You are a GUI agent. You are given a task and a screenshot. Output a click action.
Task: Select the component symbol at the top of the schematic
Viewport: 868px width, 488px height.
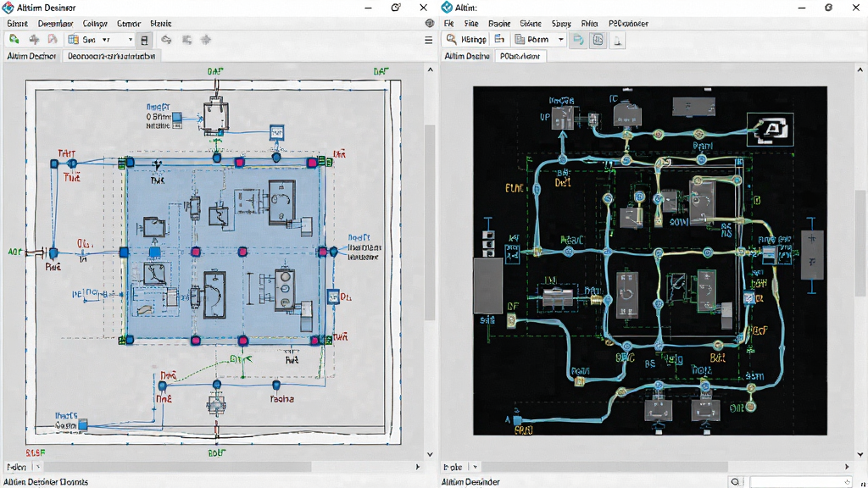pyautogui.click(x=215, y=115)
